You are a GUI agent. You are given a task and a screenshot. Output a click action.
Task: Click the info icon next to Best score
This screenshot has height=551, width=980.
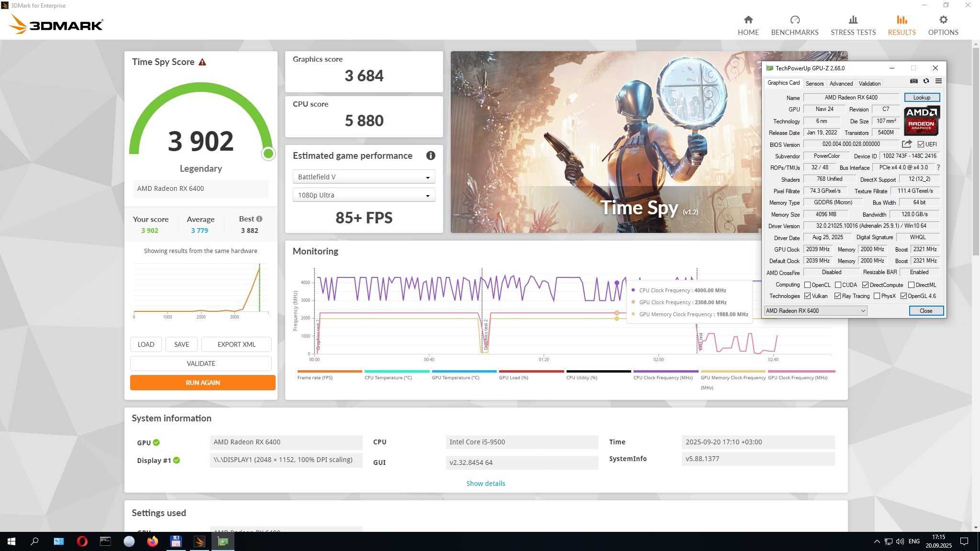pyautogui.click(x=259, y=219)
